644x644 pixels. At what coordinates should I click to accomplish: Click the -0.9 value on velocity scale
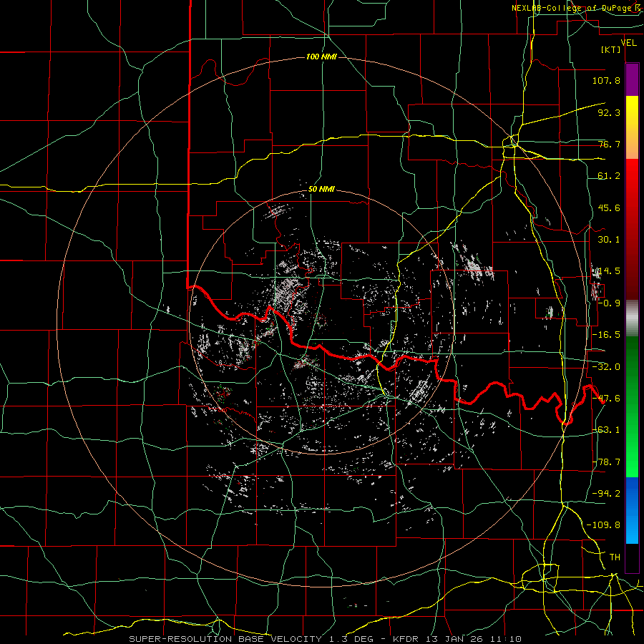pyautogui.click(x=609, y=303)
